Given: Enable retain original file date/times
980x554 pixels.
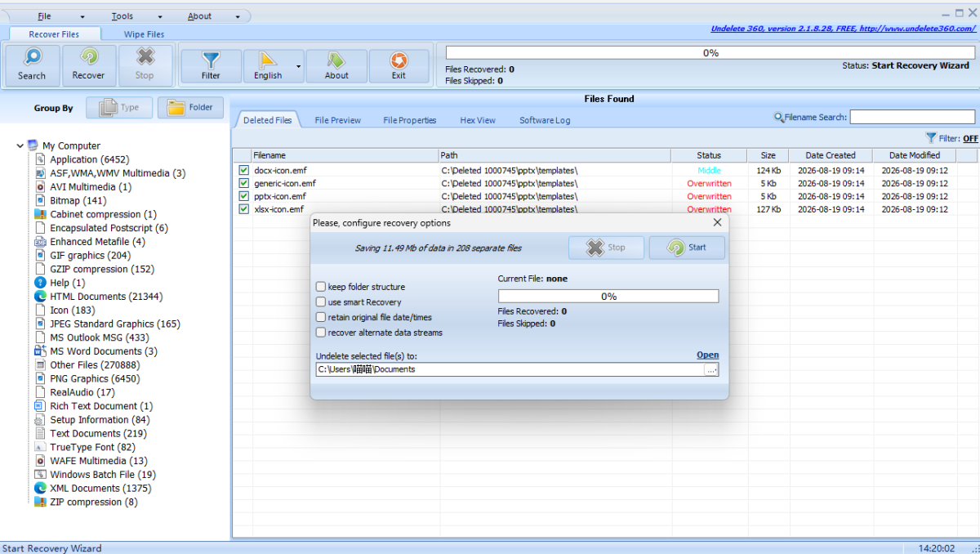Looking at the screenshot, I should [321, 317].
